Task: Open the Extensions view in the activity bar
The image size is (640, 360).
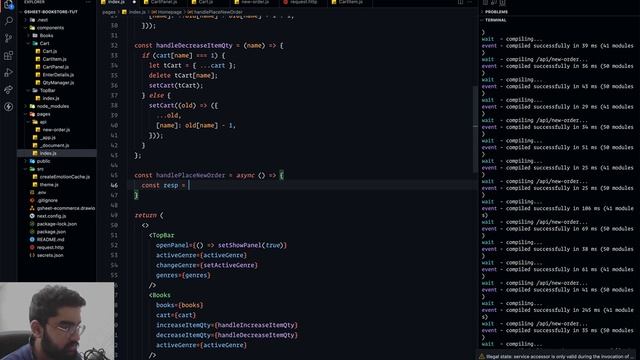Action: [x=9, y=56]
